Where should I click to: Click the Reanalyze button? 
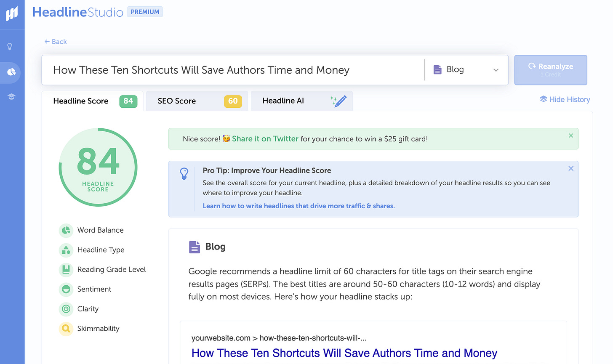click(551, 70)
